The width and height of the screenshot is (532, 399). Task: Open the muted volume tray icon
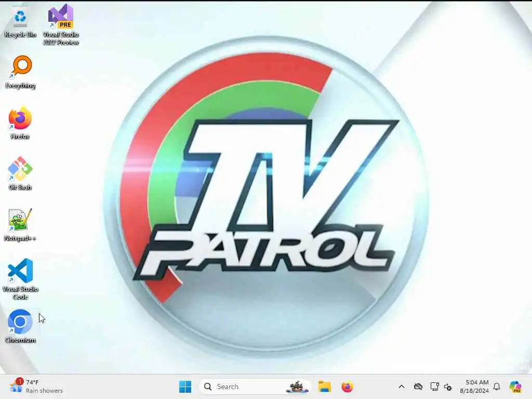tap(448, 387)
